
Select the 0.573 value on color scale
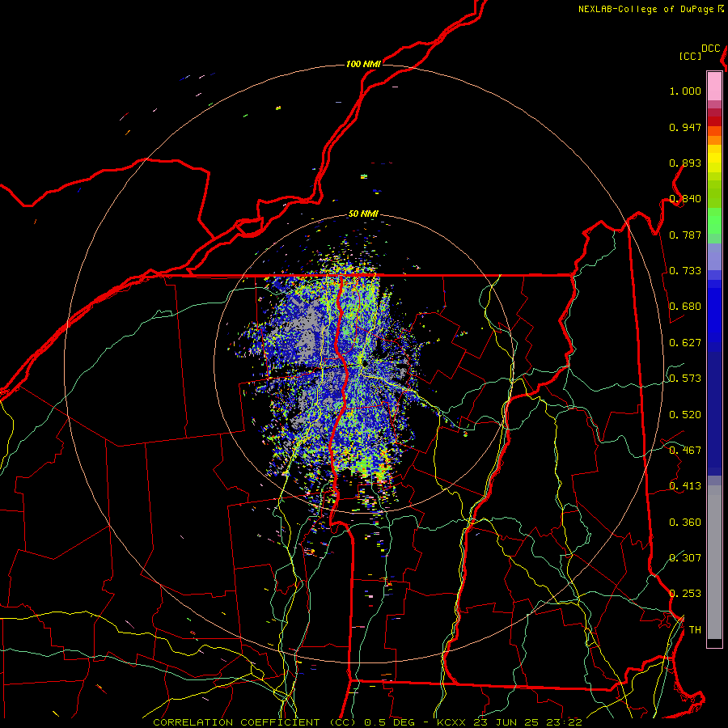click(x=685, y=379)
